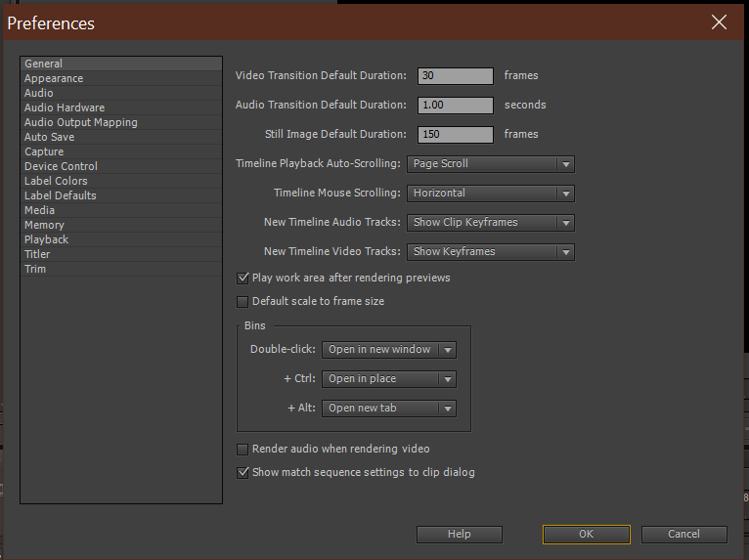Open the Memory preferences category
749x560 pixels.
click(x=121, y=226)
